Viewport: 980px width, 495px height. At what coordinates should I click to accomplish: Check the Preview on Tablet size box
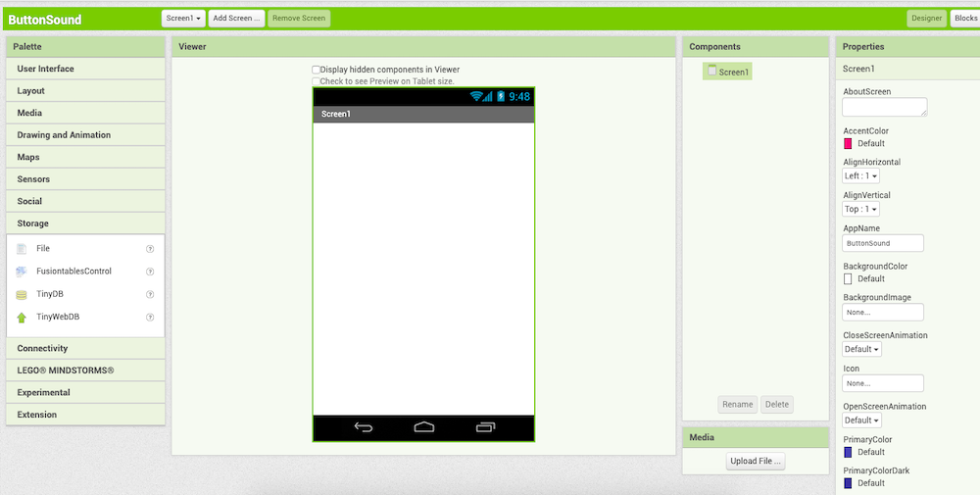(x=317, y=81)
